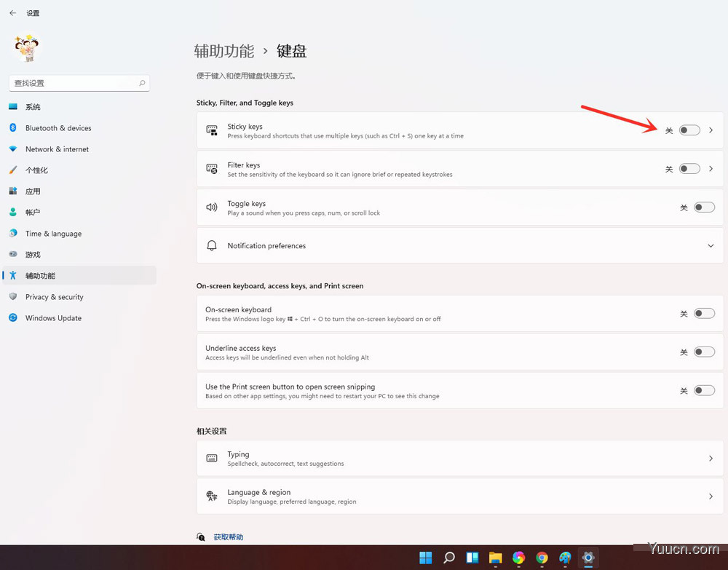Viewport: 728px width, 570px height.
Task: Click the Typing row label
Action: coord(238,454)
